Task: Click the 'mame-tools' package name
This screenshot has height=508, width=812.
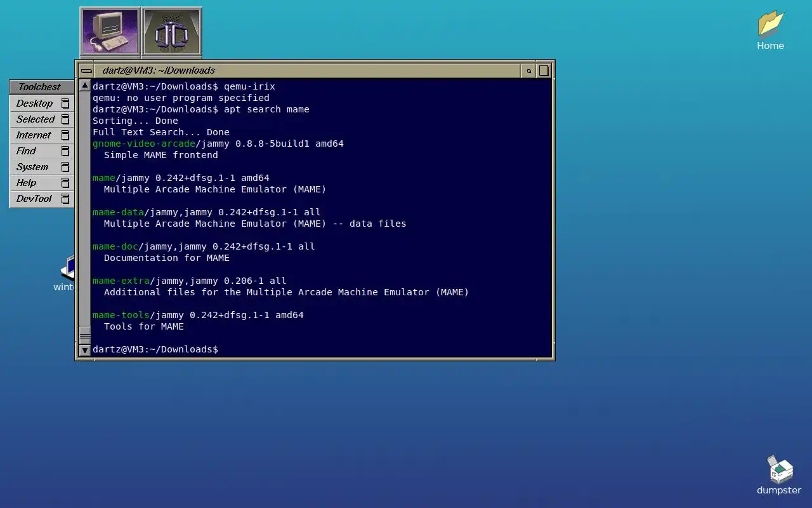Action: pos(121,315)
